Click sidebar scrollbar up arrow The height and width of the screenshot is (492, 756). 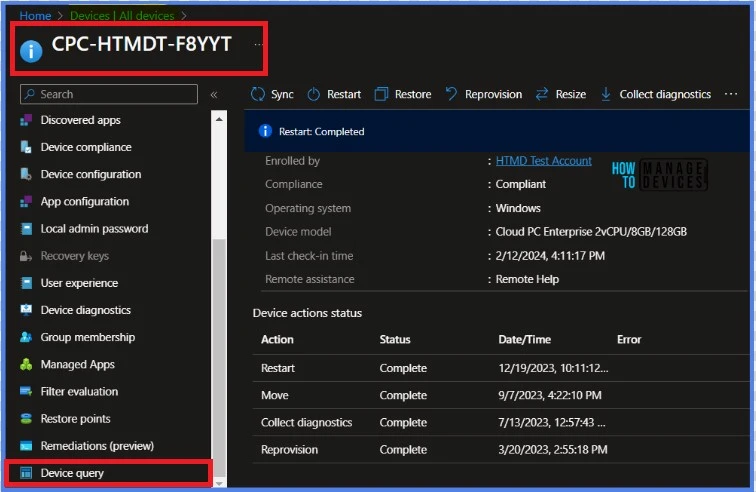click(x=219, y=119)
